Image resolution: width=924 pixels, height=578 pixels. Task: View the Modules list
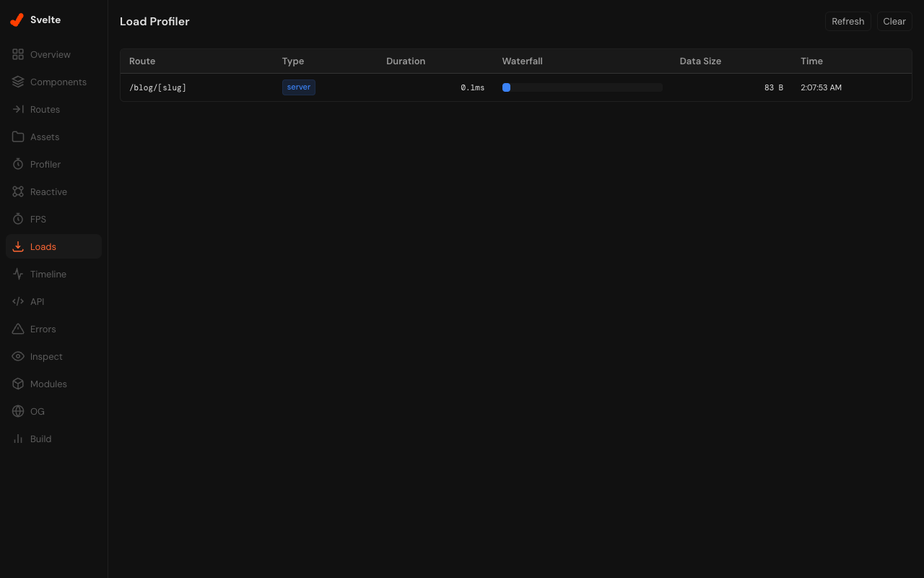coord(53,384)
